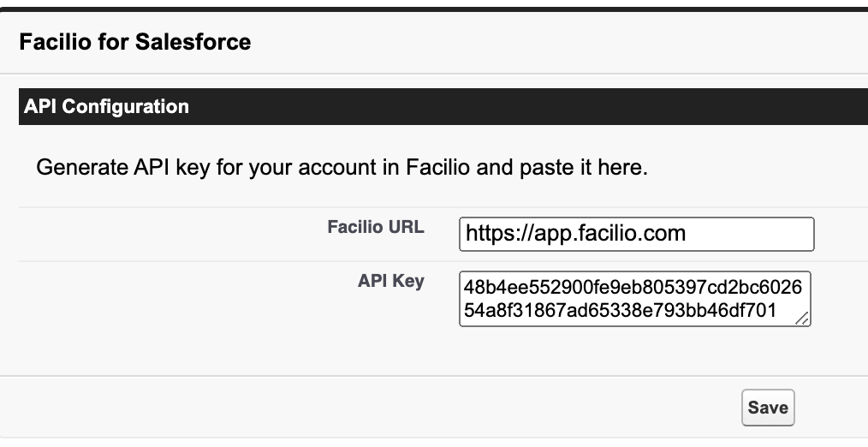Click the word "account" in the instruction text
This screenshot has height=447, width=868.
click(x=343, y=167)
